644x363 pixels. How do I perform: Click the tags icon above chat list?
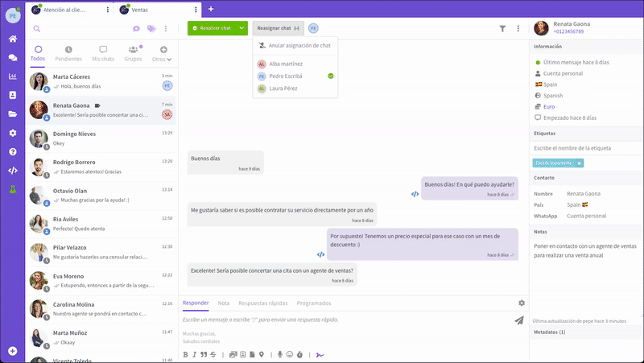[x=151, y=29]
